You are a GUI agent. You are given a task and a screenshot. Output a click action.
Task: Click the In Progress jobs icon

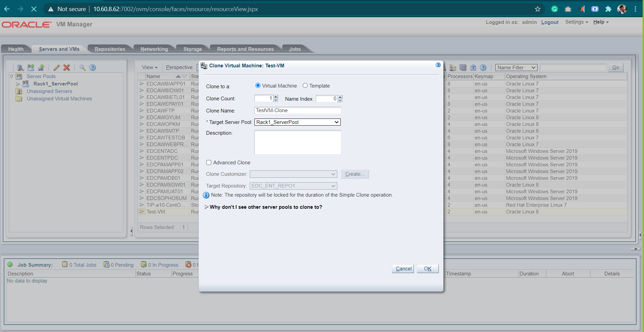(144, 264)
